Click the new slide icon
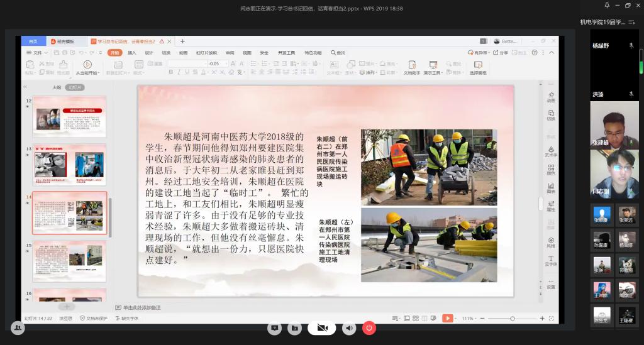 [118, 64]
